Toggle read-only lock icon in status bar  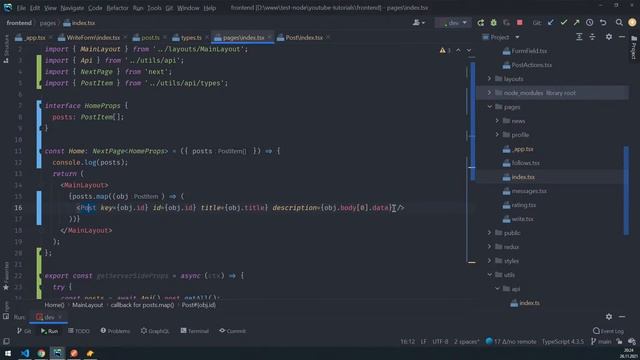click(619, 342)
